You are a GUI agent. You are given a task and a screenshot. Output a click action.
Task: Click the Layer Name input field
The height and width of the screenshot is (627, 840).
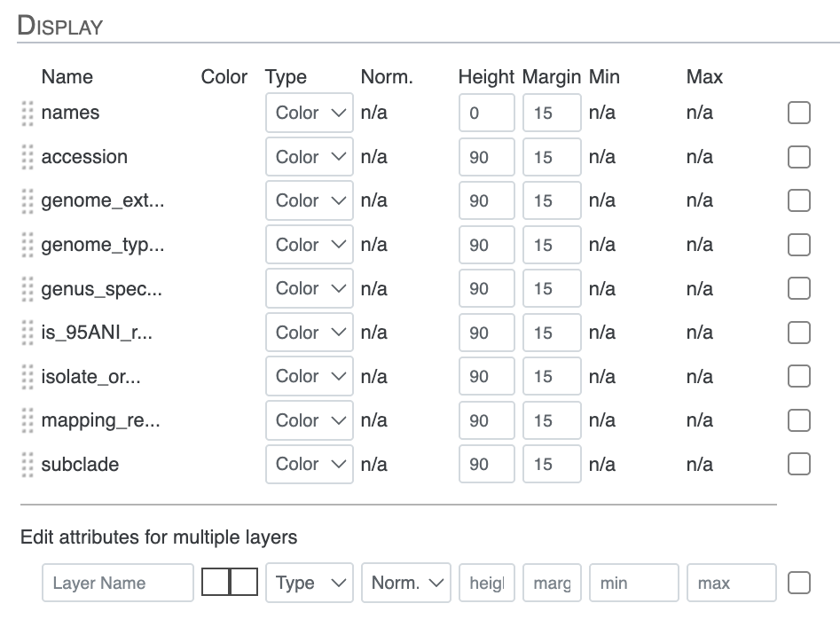(x=117, y=583)
